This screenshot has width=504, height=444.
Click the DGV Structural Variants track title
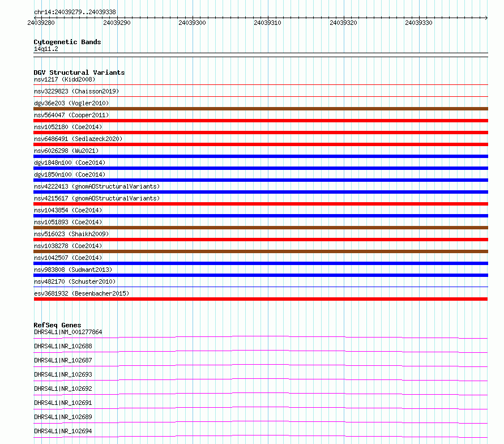(x=79, y=72)
